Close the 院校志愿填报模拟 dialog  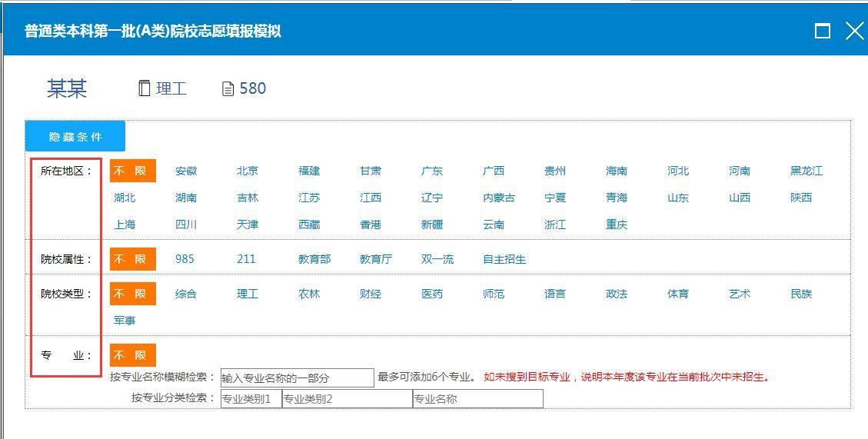[x=854, y=31]
